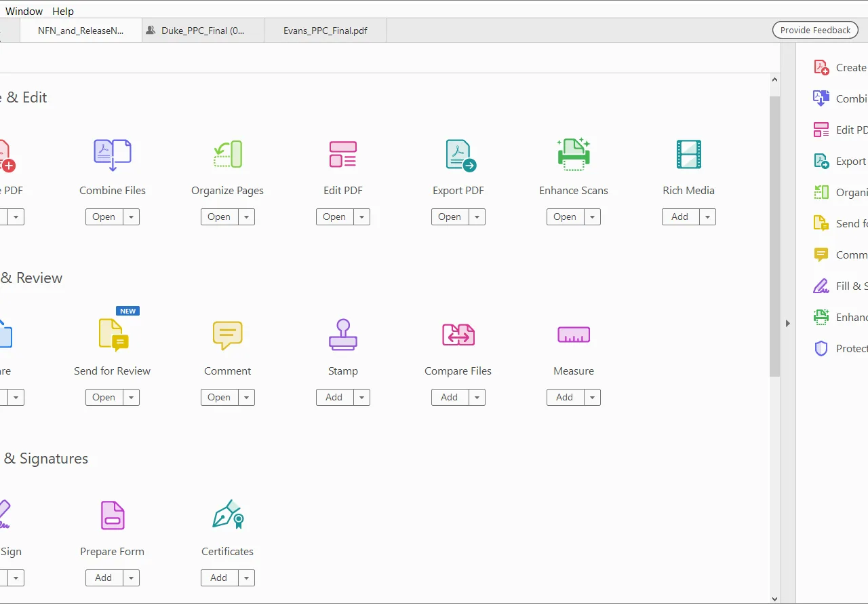Click the Provide Feedback button
Image resolution: width=868 pixels, height=604 pixels.
815,30
